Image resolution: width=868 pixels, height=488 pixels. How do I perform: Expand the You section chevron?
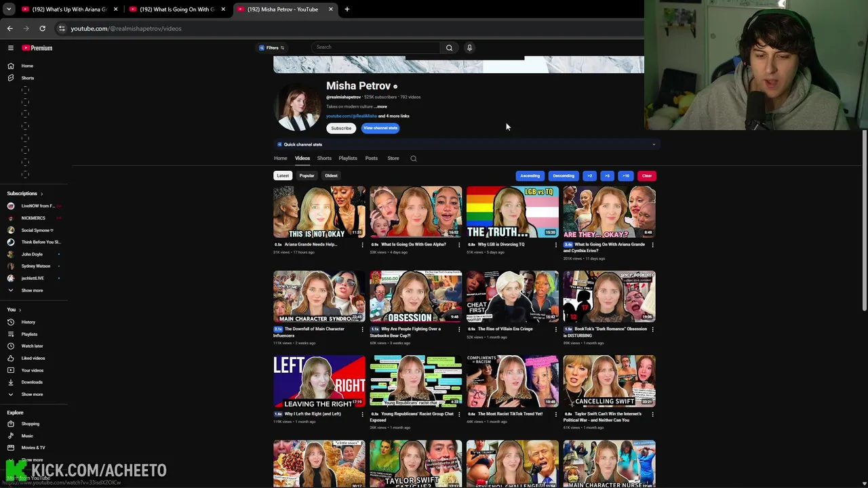point(19,310)
